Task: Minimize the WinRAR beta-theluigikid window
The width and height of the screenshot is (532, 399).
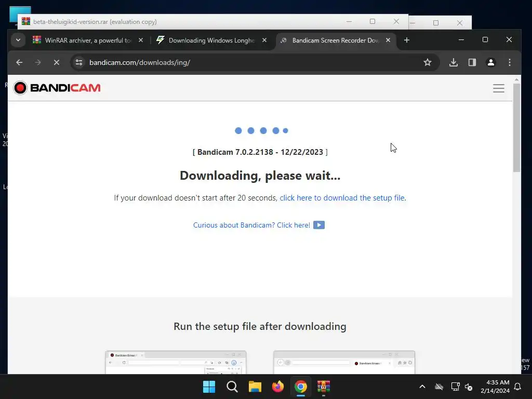Action: click(349, 21)
